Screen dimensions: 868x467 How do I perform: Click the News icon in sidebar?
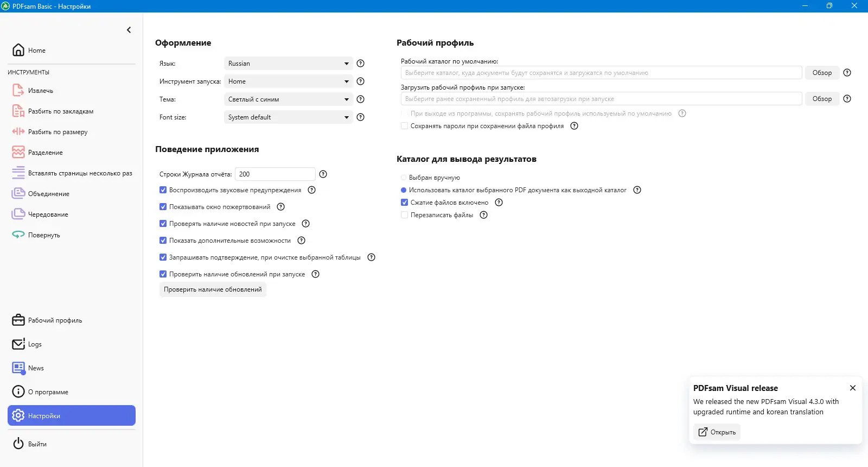tap(18, 368)
